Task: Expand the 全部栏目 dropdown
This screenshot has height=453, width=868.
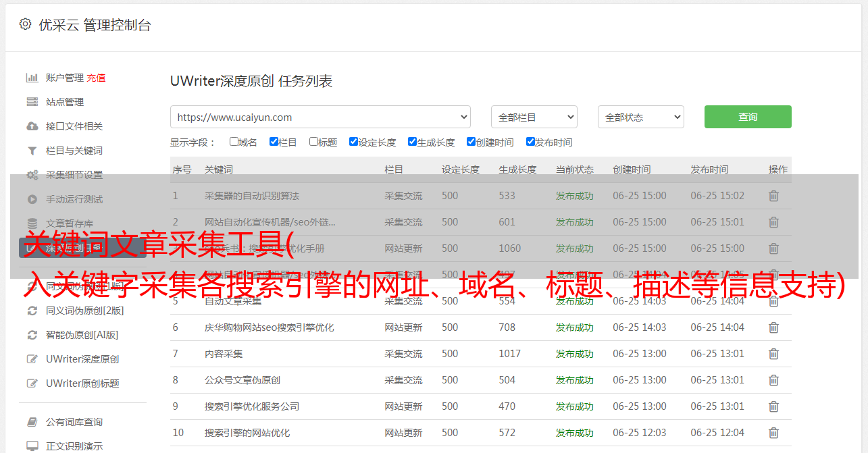Action: [534, 117]
